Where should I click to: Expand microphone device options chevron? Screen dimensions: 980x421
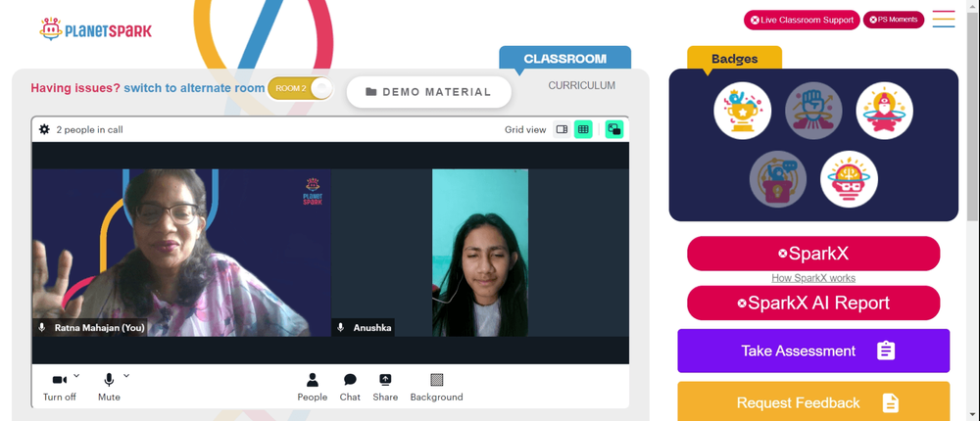(x=126, y=375)
